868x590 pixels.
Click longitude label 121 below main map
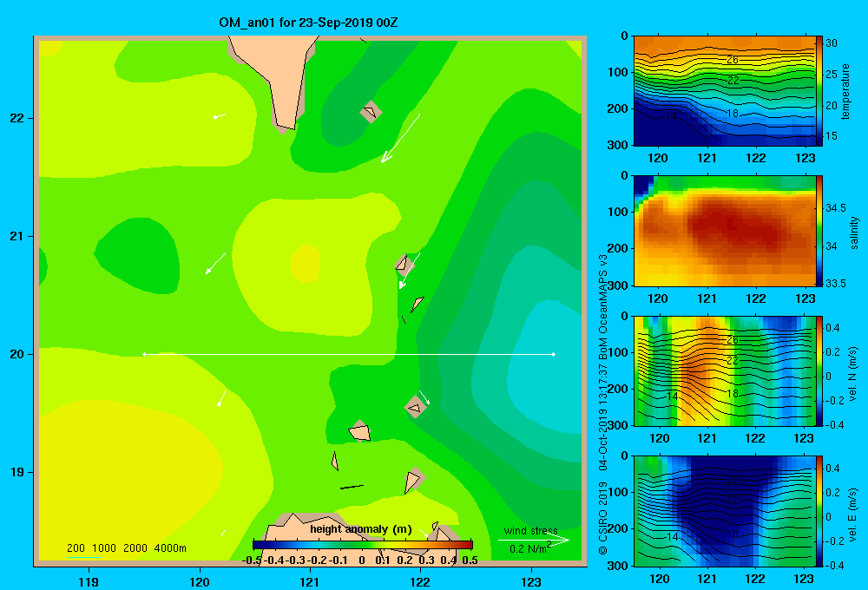click(310, 582)
